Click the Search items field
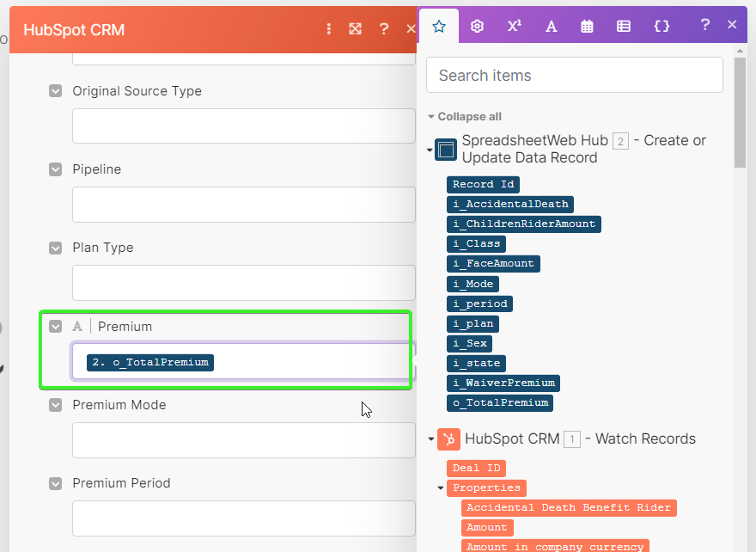 click(x=574, y=75)
